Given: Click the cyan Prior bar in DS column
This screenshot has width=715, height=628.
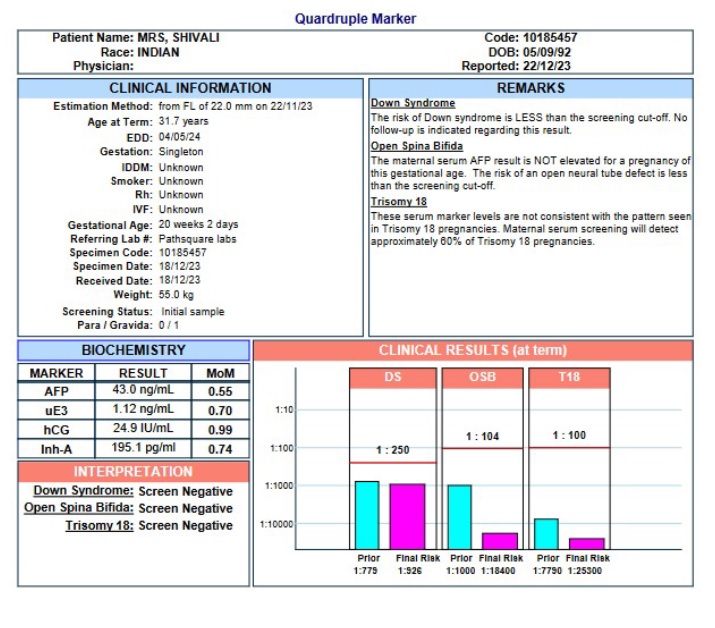Looking at the screenshot, I should point(367,514).
